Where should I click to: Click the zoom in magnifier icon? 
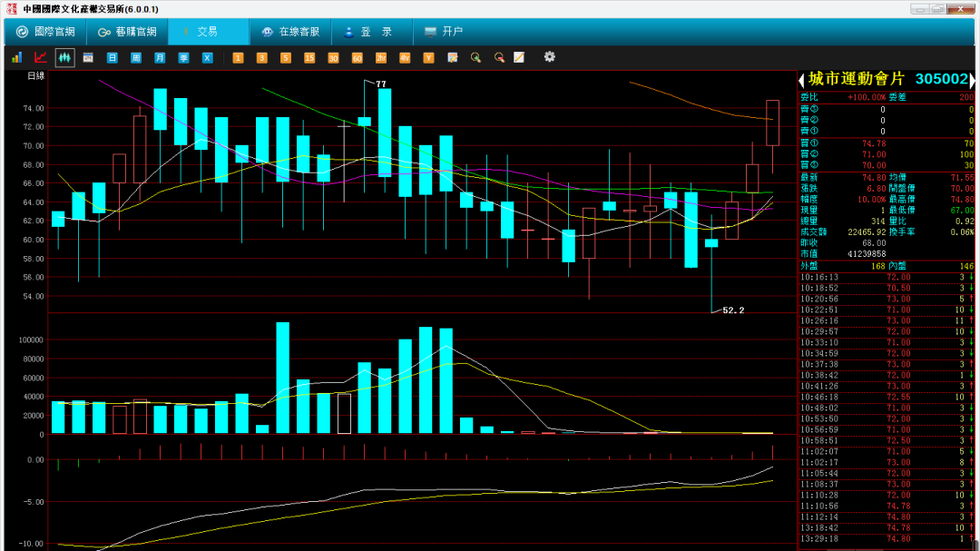(x=475, y=57)
